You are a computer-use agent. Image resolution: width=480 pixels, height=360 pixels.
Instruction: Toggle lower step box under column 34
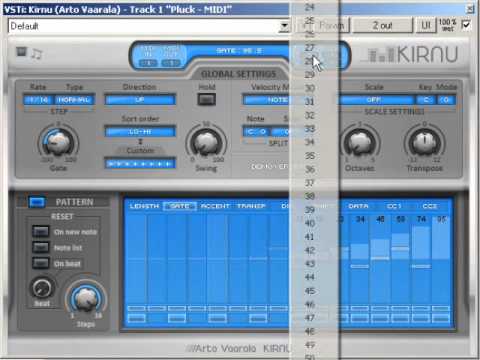360,318
